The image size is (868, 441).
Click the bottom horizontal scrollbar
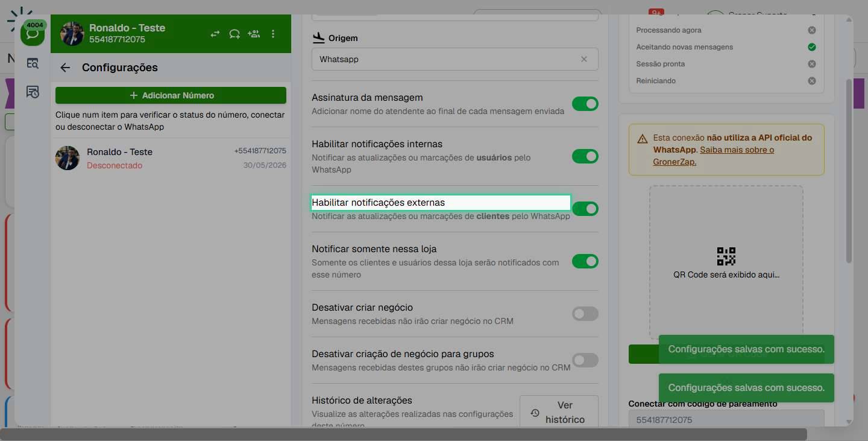coord(404,434)
